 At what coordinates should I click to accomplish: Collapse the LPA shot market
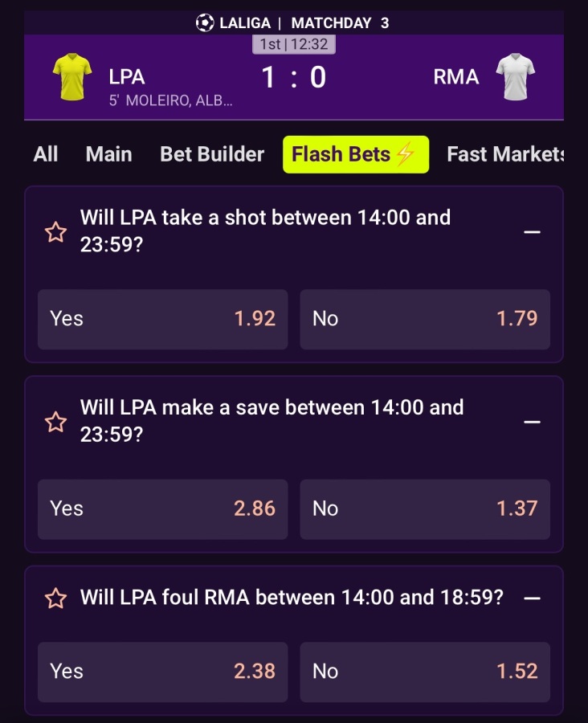coord(532,232)
